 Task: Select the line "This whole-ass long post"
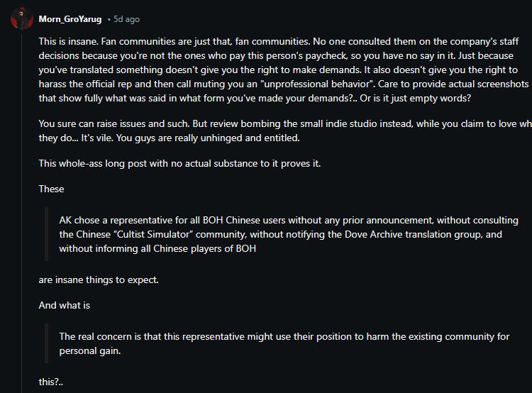tap(179, 164)
